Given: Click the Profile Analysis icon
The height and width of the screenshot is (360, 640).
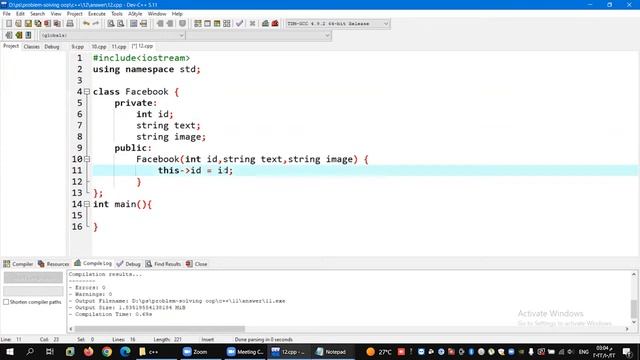Looking at the screenshot, I should [265, 24].
